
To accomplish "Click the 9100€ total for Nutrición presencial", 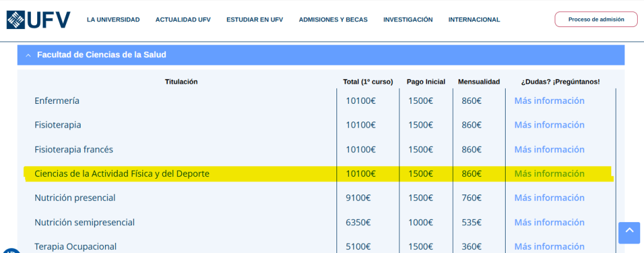I will tap(358, 198).
